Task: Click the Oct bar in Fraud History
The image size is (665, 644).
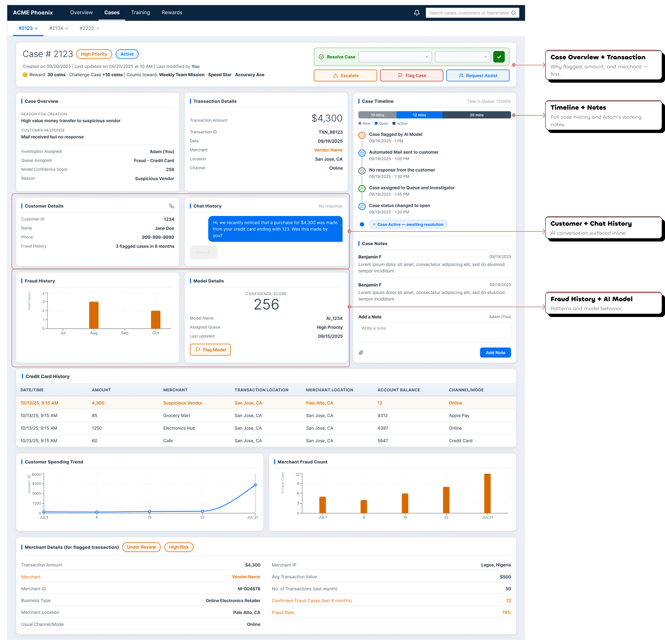Action: point(156,319)
